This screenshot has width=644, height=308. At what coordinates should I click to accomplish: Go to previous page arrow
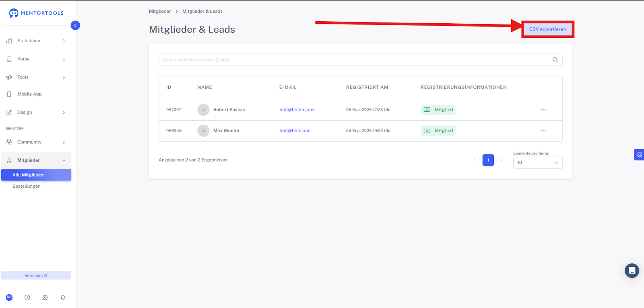click(x=475, y=160)
